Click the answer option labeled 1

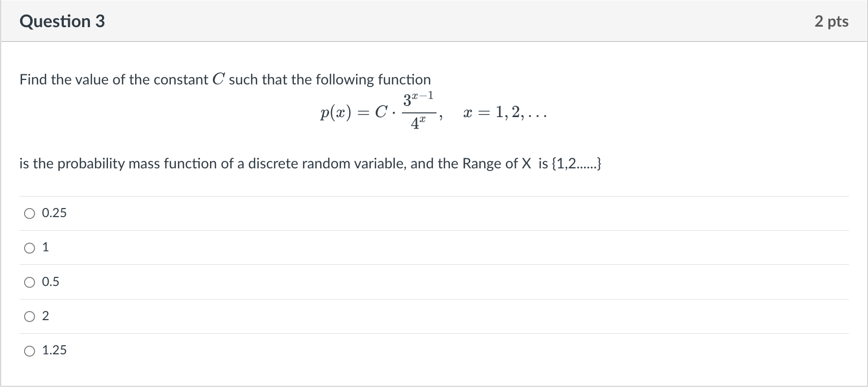(x=46, y=247)
